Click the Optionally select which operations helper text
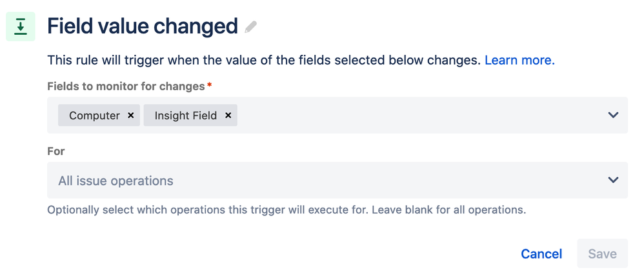Viewport: 644px width, 278px height. click(x=287, y=210)
